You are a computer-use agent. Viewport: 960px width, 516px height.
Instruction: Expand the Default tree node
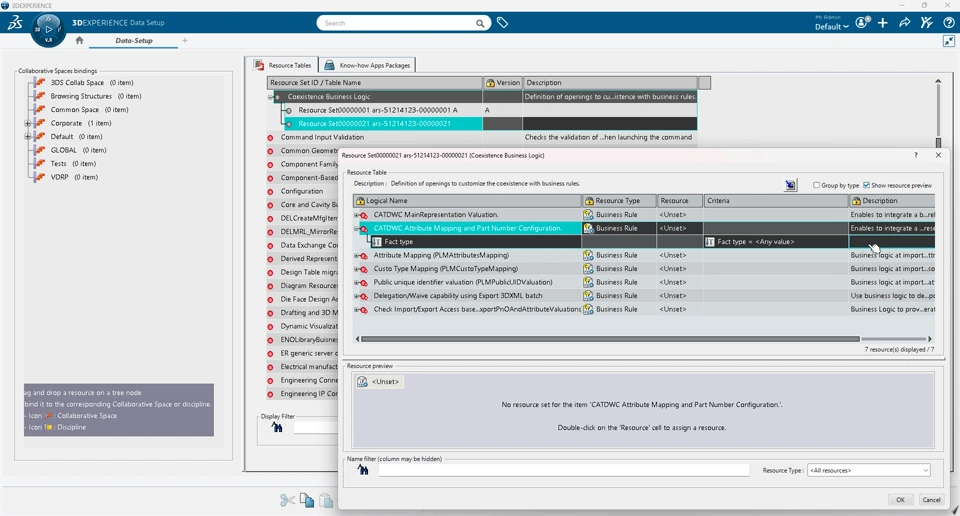(28, 136)
